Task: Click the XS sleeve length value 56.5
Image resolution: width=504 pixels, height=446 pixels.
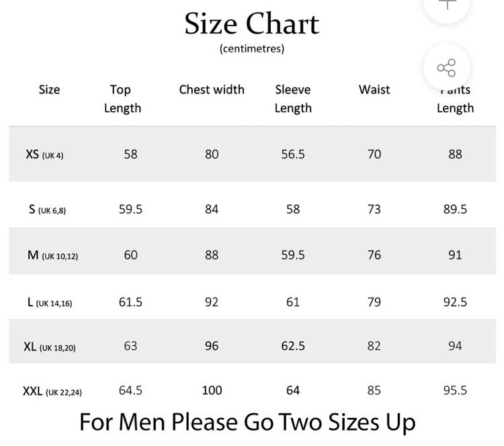Action: (x=293, y=154)
